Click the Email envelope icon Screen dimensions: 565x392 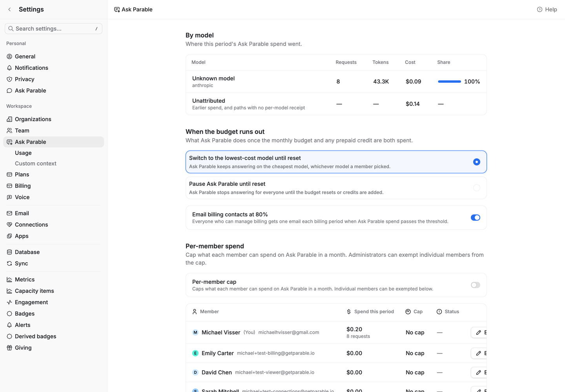click(x=9, y=213)
